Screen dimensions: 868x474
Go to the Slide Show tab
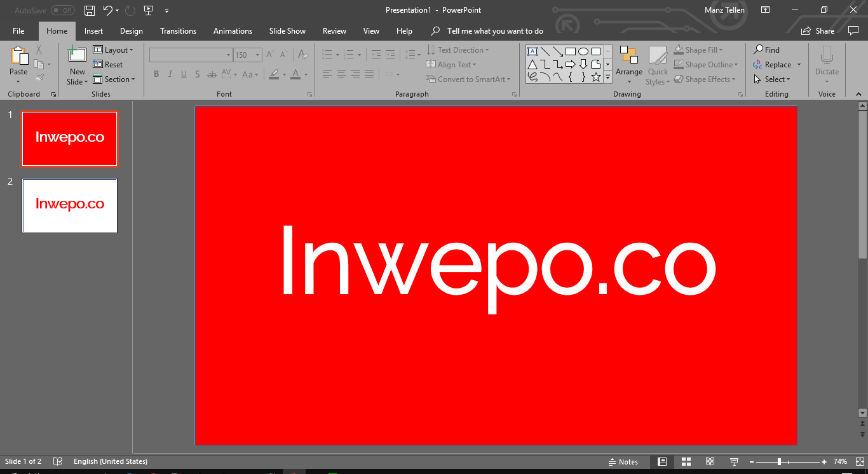point(287,31)
